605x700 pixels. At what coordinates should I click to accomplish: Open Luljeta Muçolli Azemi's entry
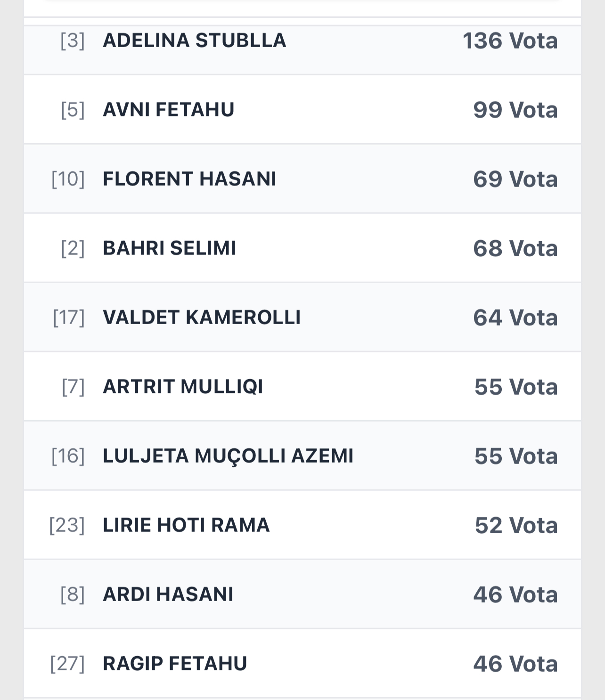pos(228,456)
